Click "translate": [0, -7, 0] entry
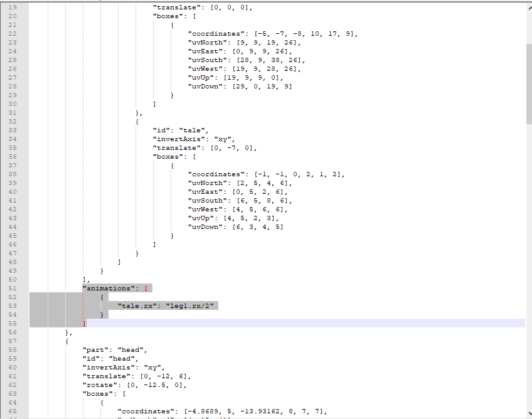Screen dimensions: 532x419 coord(205,148)
